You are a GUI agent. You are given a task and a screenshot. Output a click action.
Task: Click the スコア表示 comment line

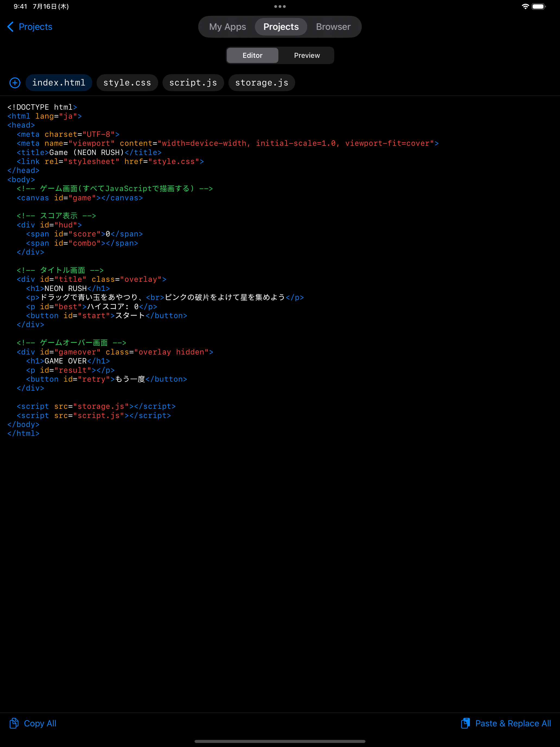(x=56, y=216)
